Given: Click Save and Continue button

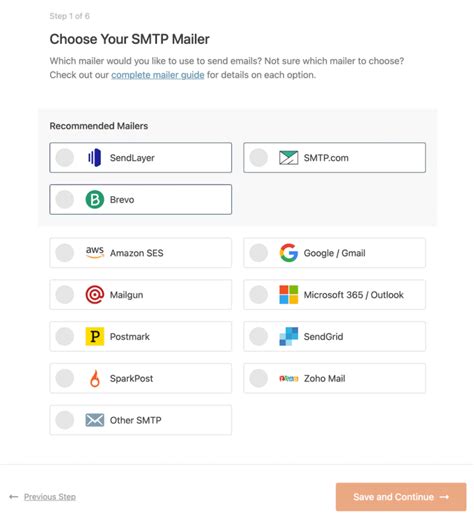Looking at the screenshot, I should click(x=401, y=497).
